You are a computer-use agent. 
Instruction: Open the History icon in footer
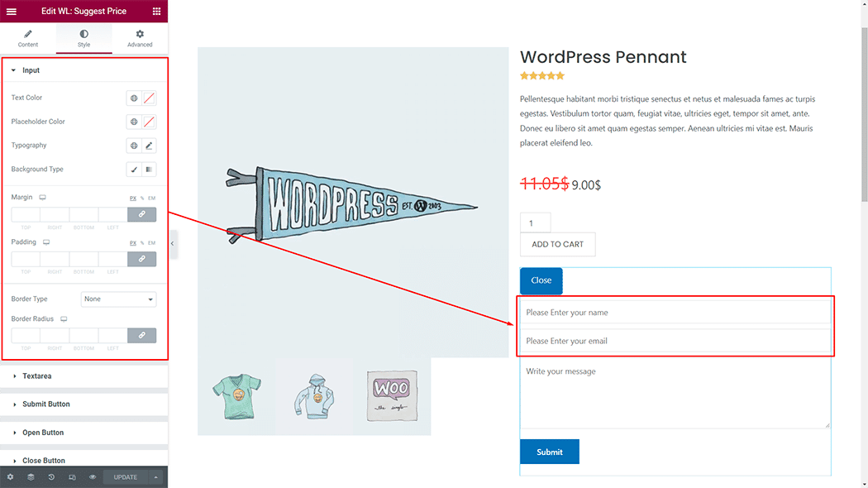coord(51,477)
